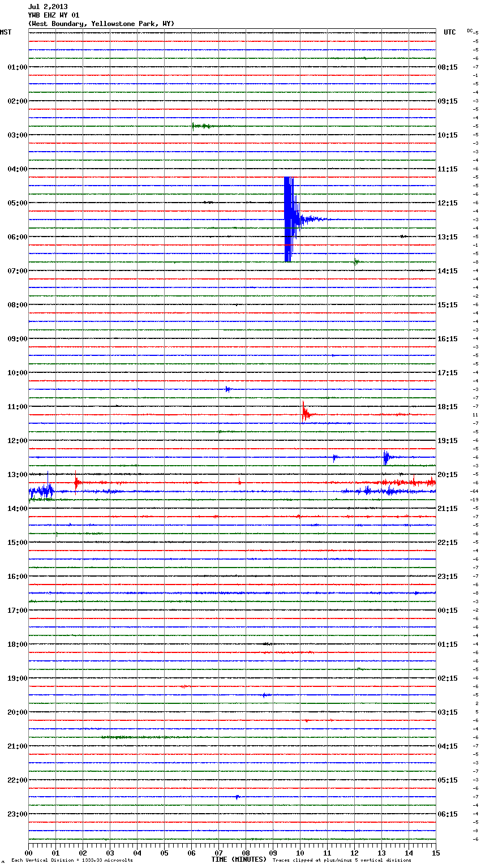Select the '09:00' MST time label

coord(17,339)
